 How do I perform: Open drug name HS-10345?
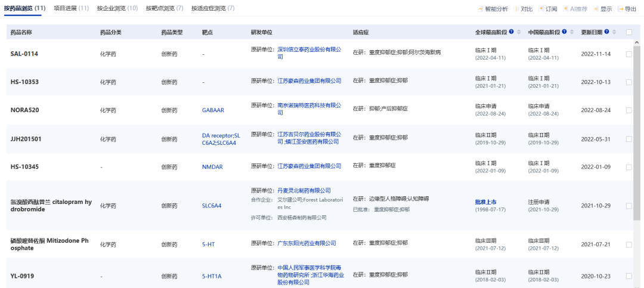24,167
